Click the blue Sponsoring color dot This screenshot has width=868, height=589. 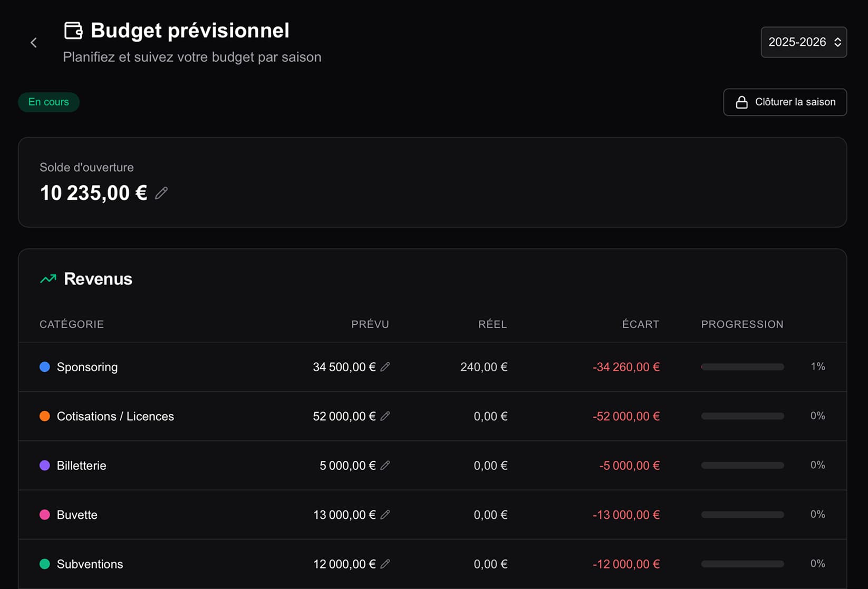pyautogui.click(x=45, y=367)
